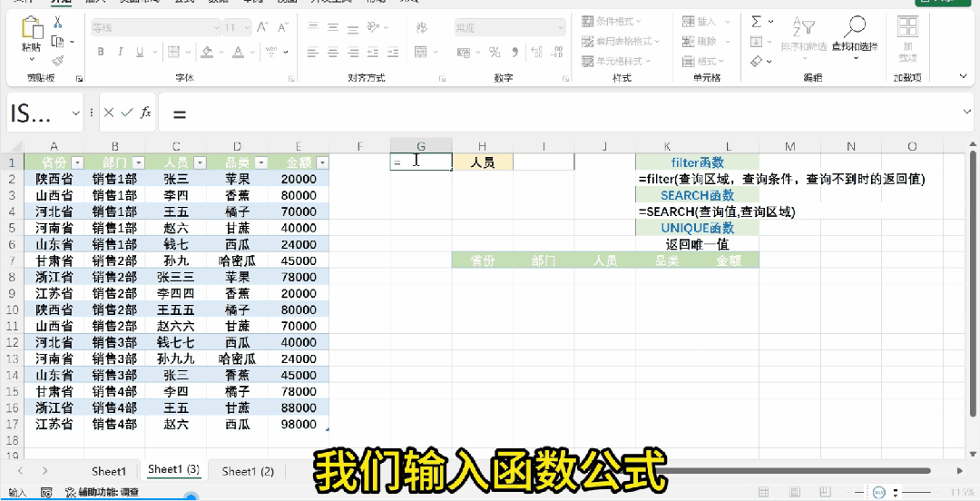Click the Paste clipboard icon
Viewport: 980px width, 501px height.
[31, 29]
